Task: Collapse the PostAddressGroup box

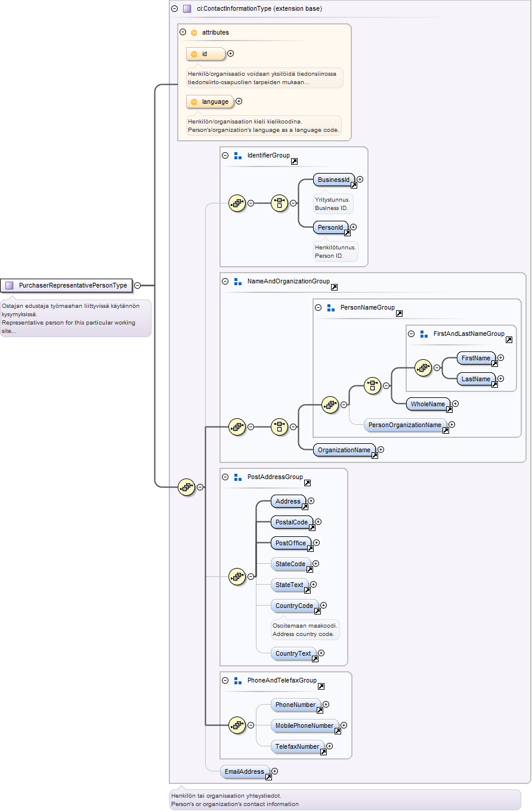Action: tap(225, 477)
